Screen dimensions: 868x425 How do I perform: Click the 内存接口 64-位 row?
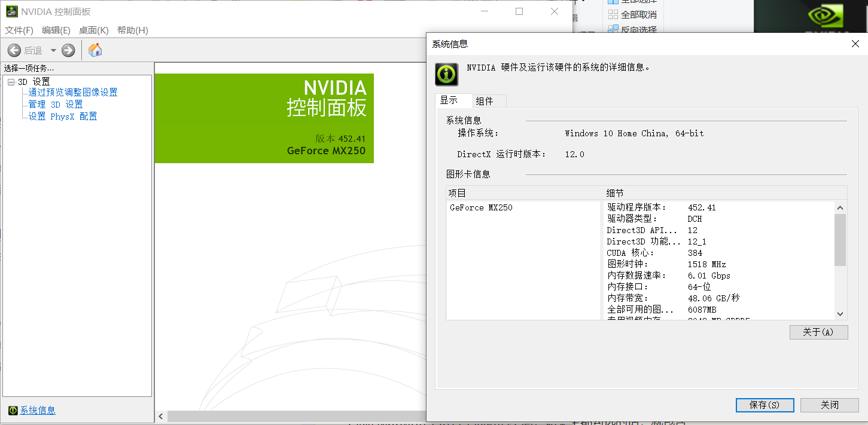720,287
